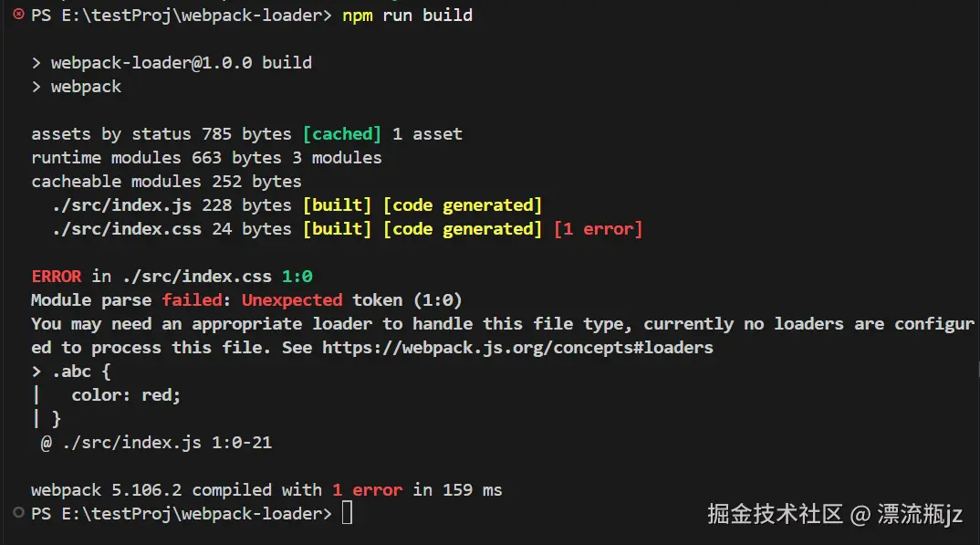Click the webpack-loader@1.0.0 build line
Screen dimensions: 980x545
click(x=182, y=62)
